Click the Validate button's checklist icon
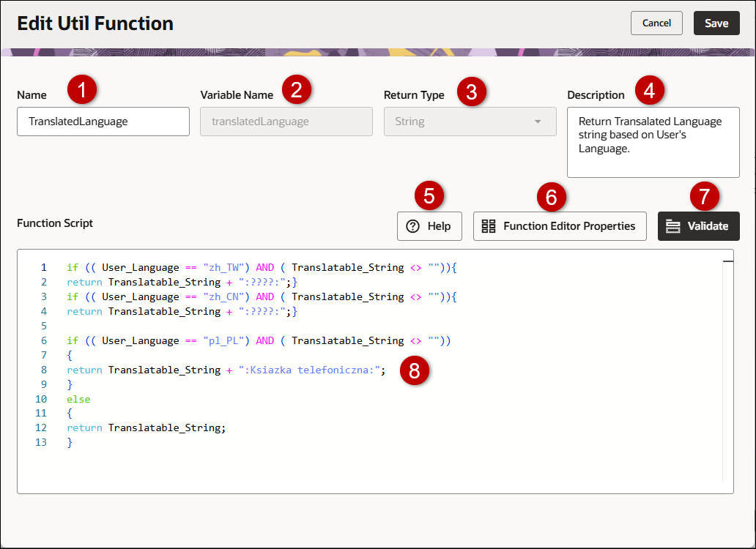Image resolution: width=756 pixels, height=549 pixels. point(673,226)
